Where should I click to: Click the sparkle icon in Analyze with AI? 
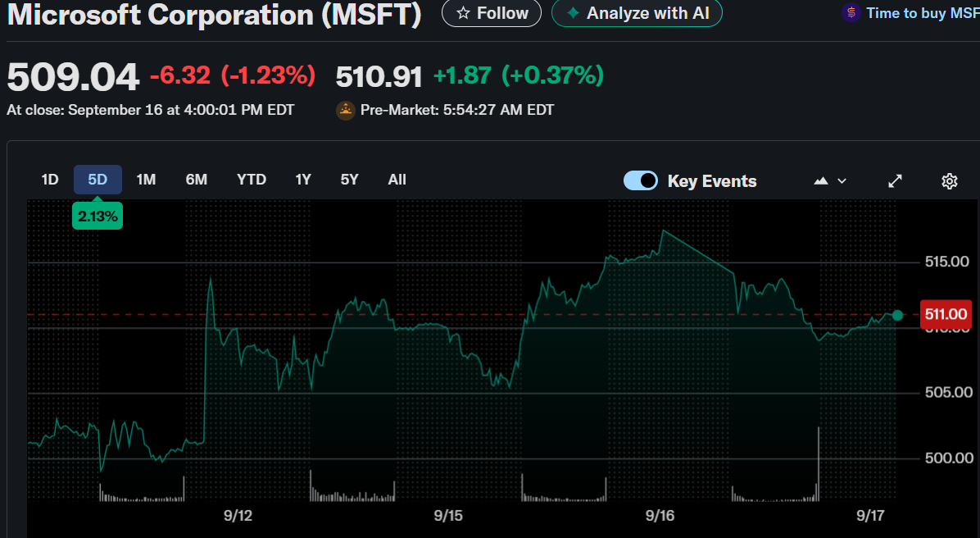pos(573,13)
